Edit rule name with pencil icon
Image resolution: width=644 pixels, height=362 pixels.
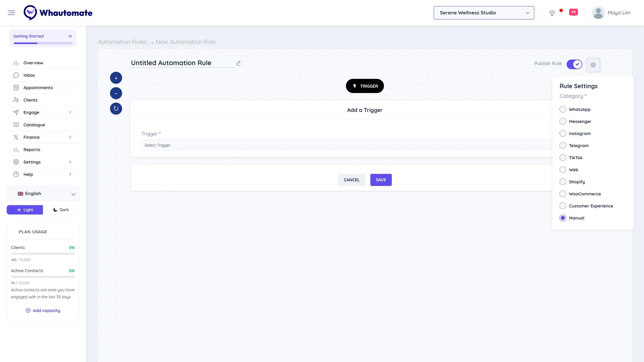tap(238, 63)
